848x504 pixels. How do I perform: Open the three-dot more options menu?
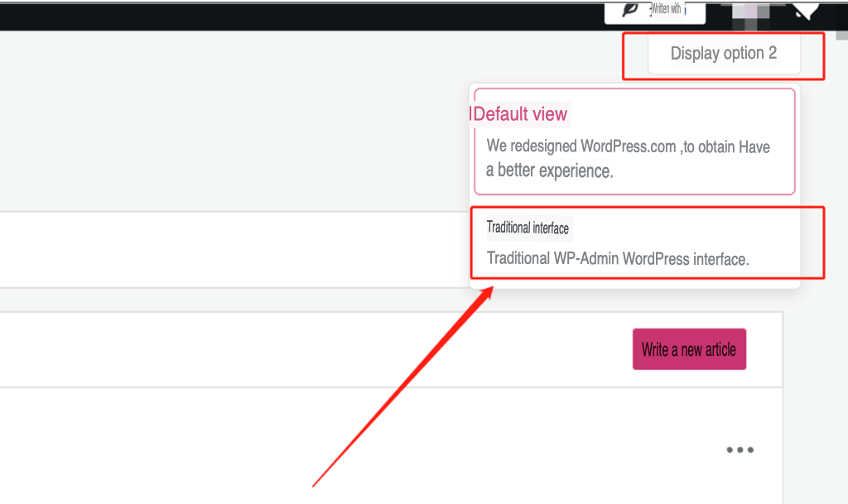point(740,449)
